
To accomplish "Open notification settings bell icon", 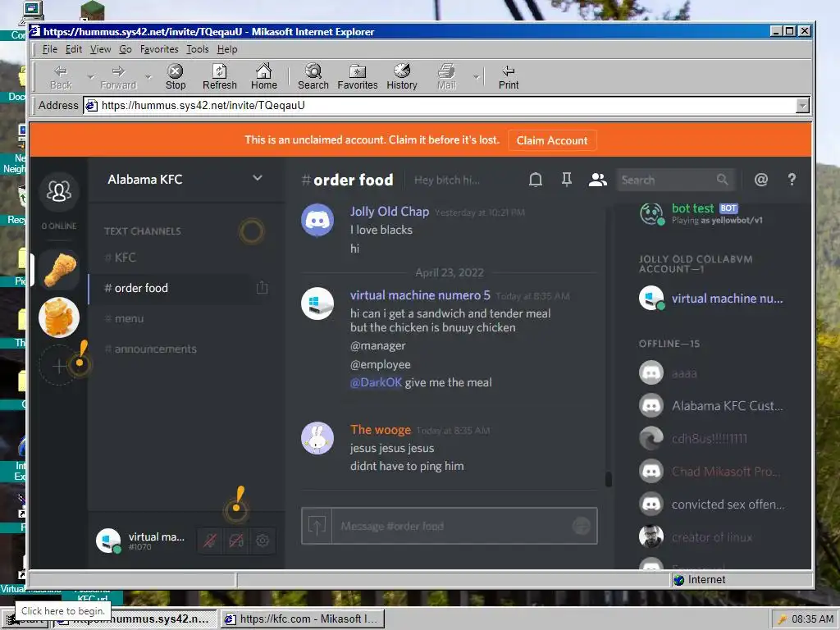I will [x=535, y=180].
